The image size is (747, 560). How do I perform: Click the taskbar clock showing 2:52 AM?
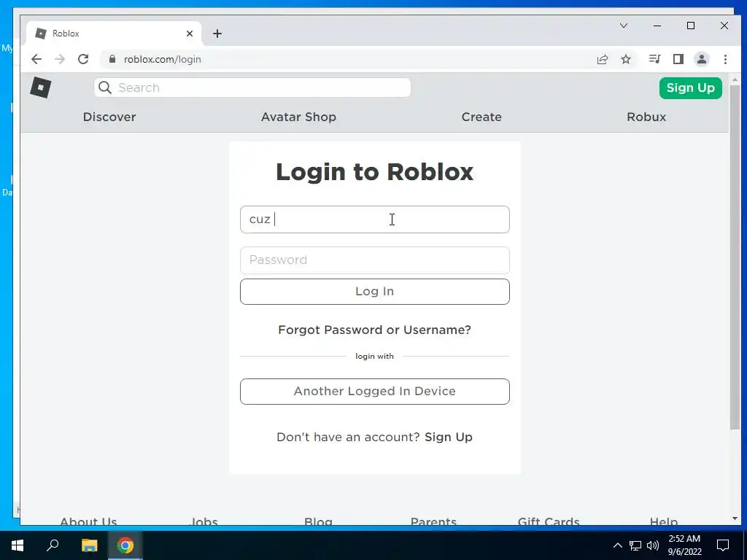[684, 545]
